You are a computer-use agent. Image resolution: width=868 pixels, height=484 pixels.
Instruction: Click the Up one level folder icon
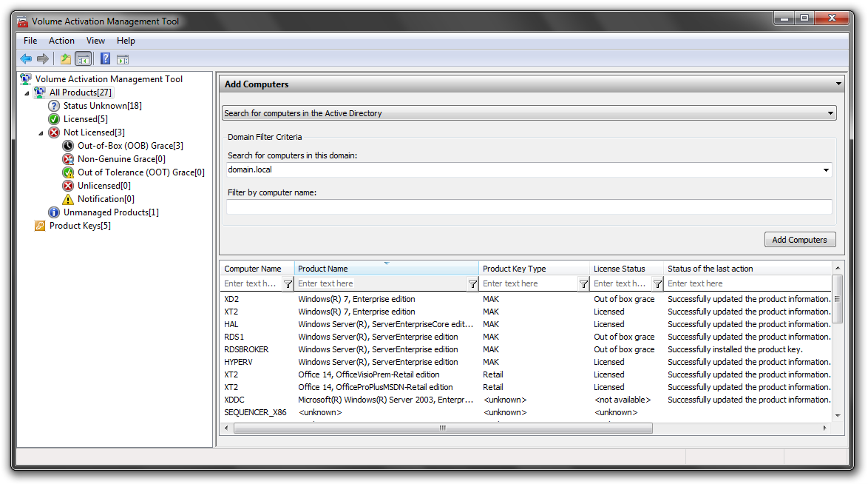[66, 58]
